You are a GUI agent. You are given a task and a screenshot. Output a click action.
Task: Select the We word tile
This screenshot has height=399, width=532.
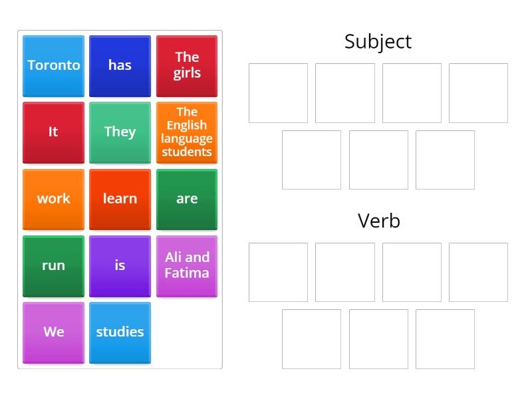[x=53, y=332]
